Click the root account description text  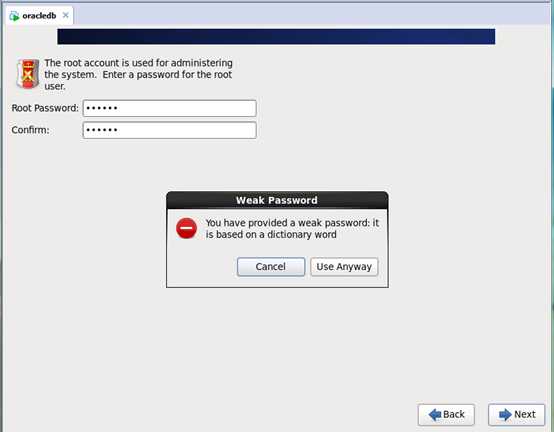(x=138, y=74)
